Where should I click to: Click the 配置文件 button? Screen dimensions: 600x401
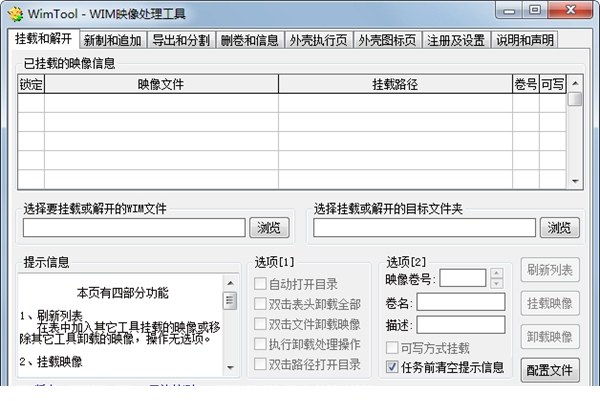[x=550, y=370]
